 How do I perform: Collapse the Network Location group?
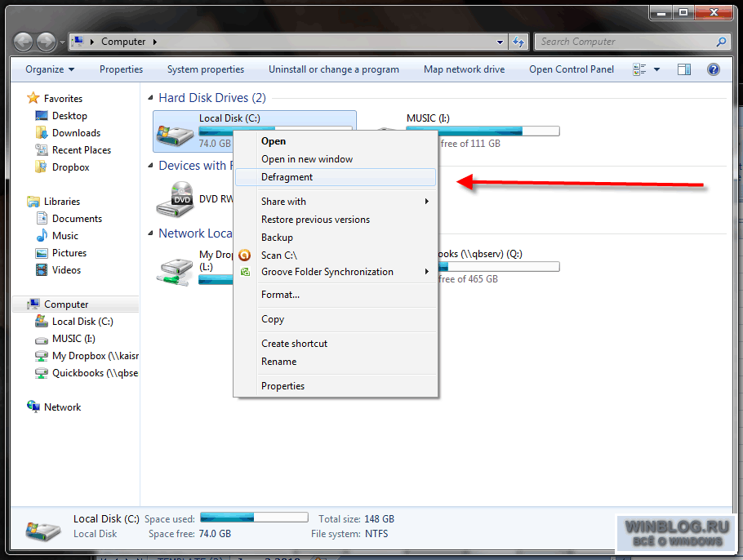150,233
